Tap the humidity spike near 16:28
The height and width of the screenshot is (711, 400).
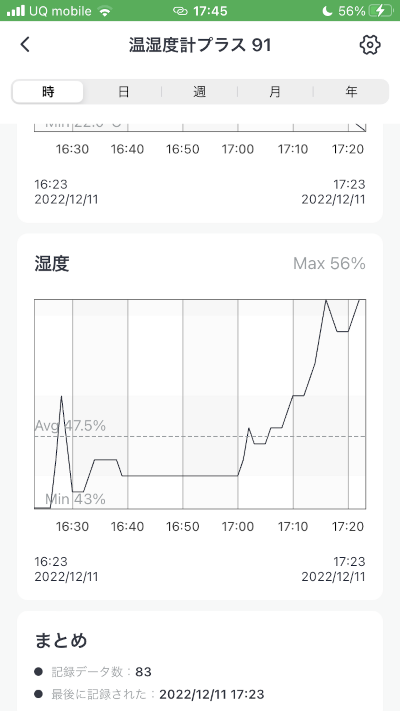point(62,397)
